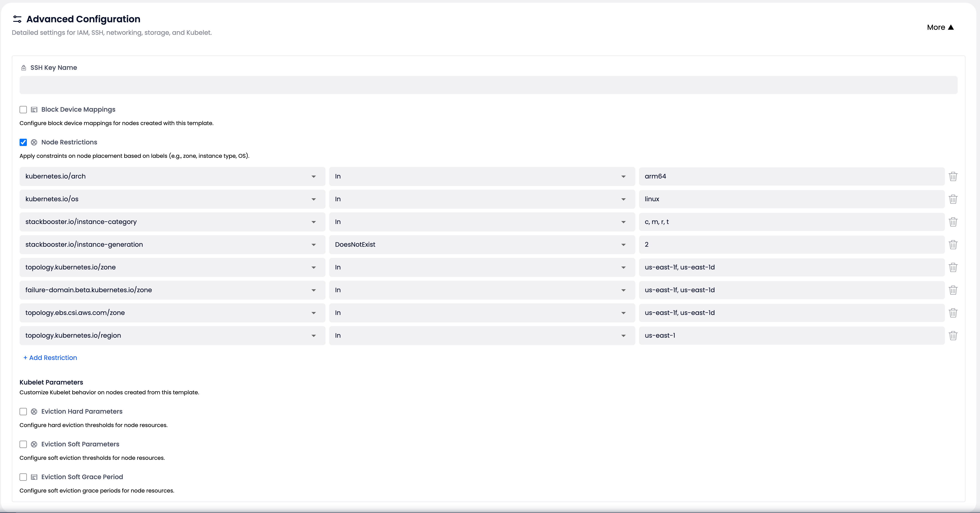Open the kubernetes.io/arch label dropdown
Image resolution: width=980 pixels, height=513 pixels.
tap(172, 176)
